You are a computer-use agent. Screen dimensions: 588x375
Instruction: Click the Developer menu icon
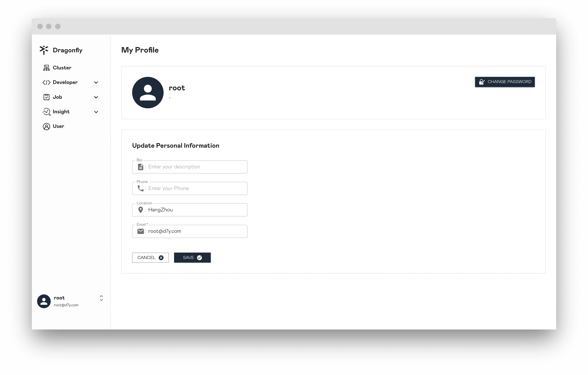(46, 82)
